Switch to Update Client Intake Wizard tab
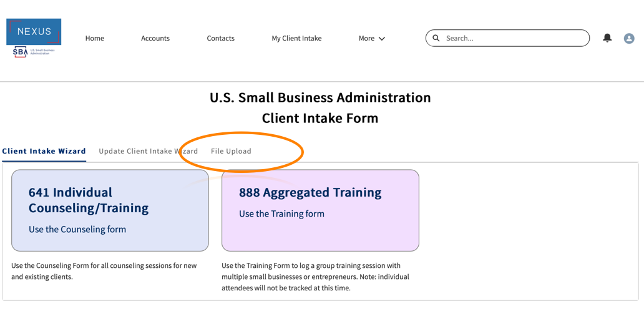The image size is (644, 314). (148, 151)
